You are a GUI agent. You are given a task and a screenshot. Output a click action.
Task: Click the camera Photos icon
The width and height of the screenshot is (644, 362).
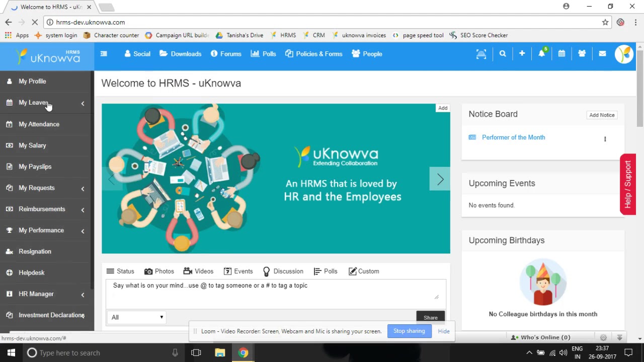pyautogui.click(x=148, y=271)
